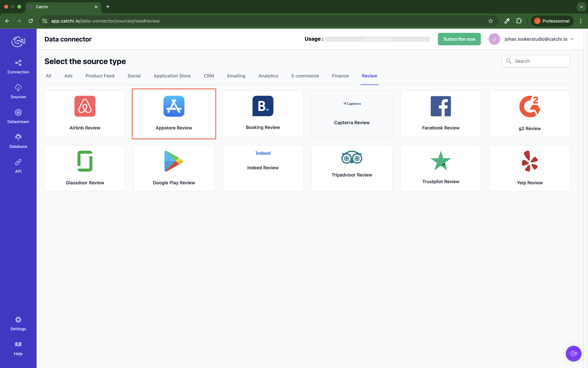Select the Facebook Review source card
588x368 pixels.
441,114
